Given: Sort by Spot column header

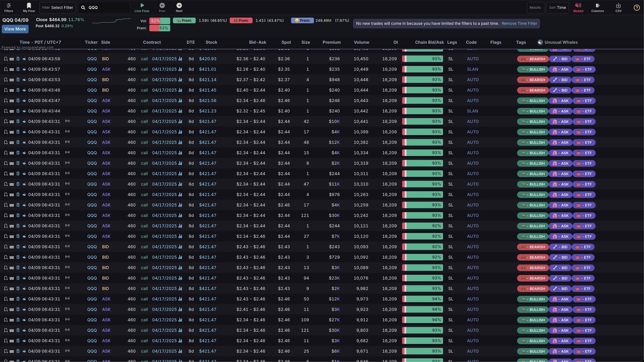Looking at the screenshot, I should 286,42.
